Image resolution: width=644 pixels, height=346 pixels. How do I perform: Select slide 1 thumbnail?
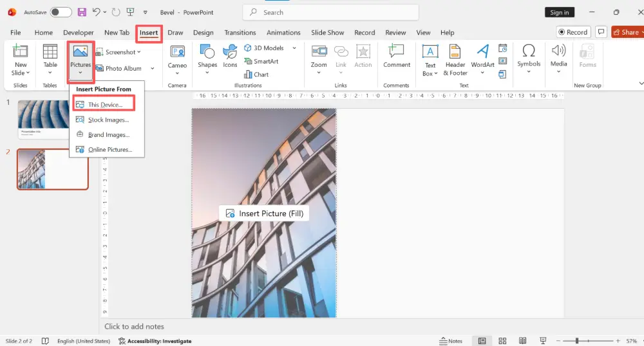[x=44, y=119]
